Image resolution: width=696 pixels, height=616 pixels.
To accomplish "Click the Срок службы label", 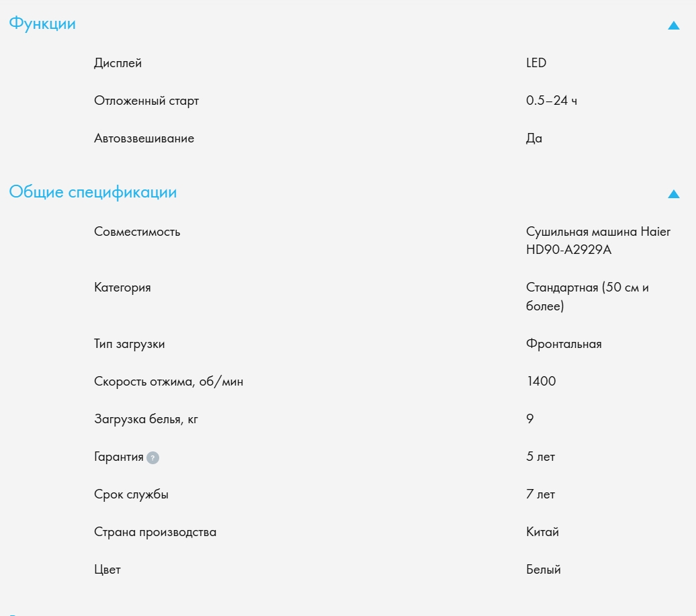I will point(132,494).
